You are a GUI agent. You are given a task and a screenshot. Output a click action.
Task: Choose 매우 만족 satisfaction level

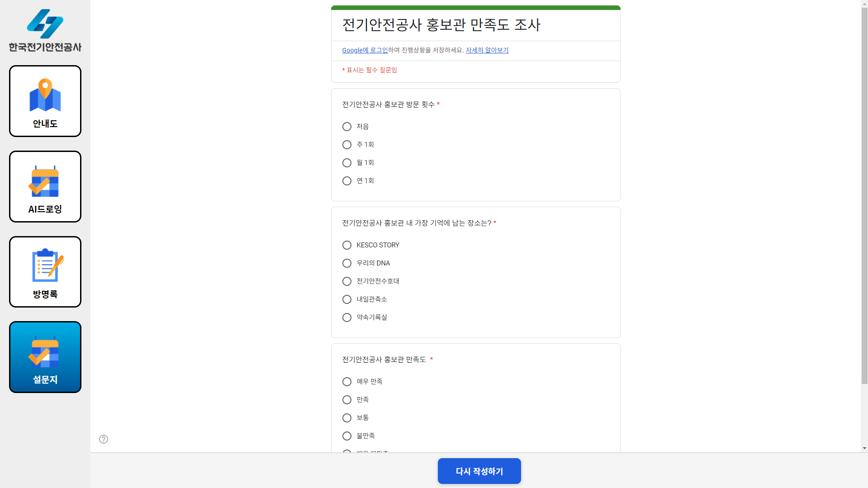tap(347, 382)
